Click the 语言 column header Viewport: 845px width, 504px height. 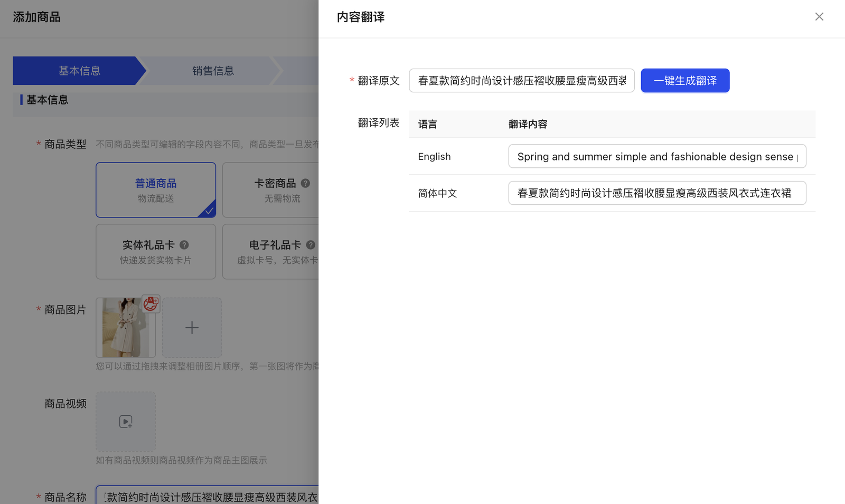click(x=428, y=125)
